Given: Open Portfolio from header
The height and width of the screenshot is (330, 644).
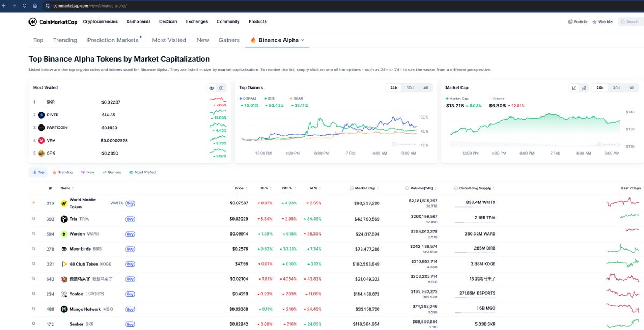Looking at the screenshot, I should [578, 22].
